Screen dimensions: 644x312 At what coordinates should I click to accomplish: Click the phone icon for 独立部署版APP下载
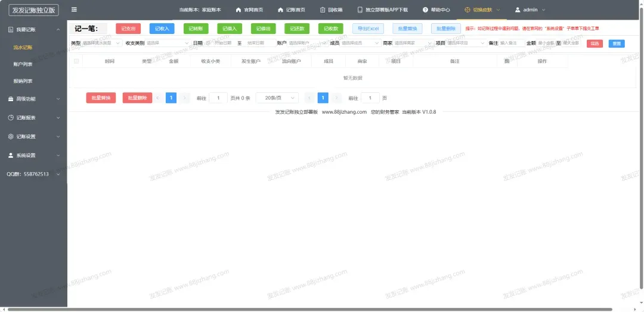360,10
